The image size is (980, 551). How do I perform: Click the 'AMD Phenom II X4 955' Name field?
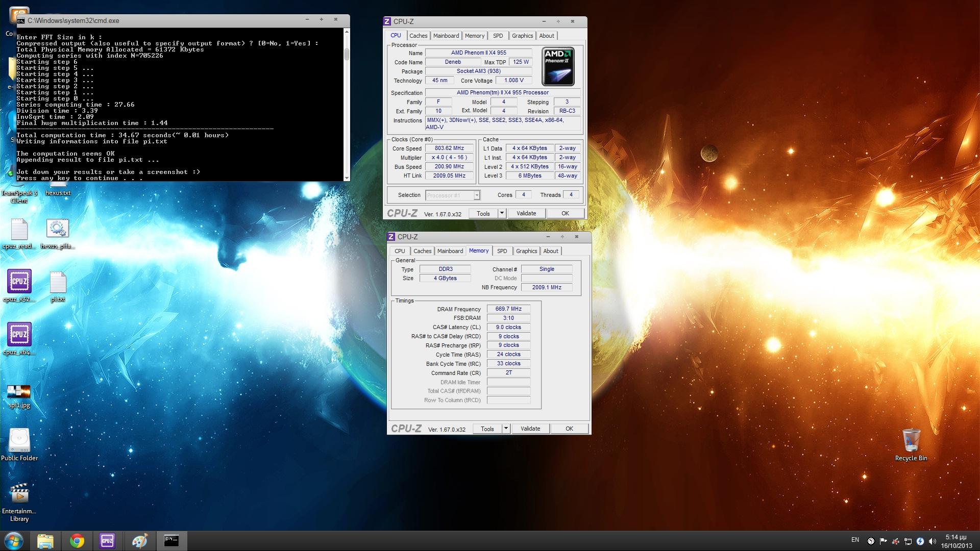(478, 53)
